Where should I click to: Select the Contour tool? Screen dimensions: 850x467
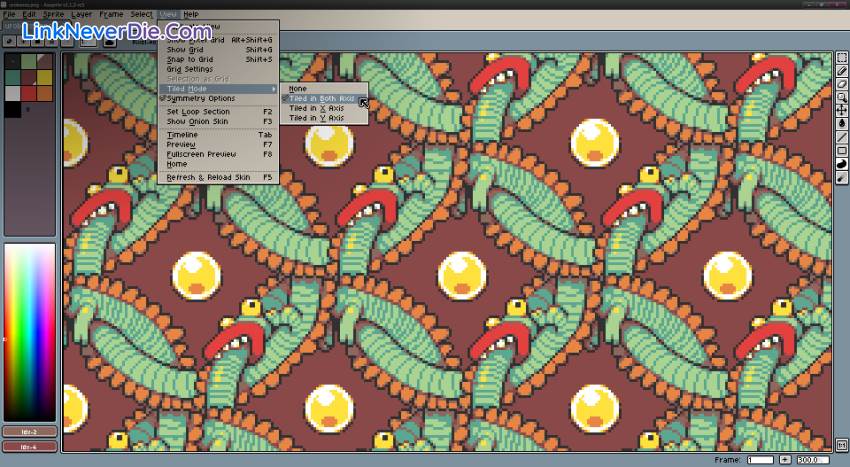click(x=841, y=164)
